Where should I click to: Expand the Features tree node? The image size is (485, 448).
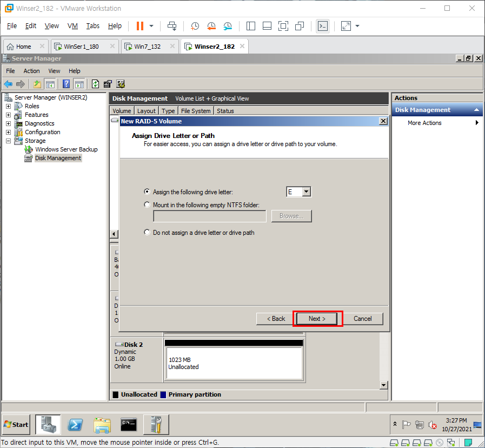[x=8, y=115]
